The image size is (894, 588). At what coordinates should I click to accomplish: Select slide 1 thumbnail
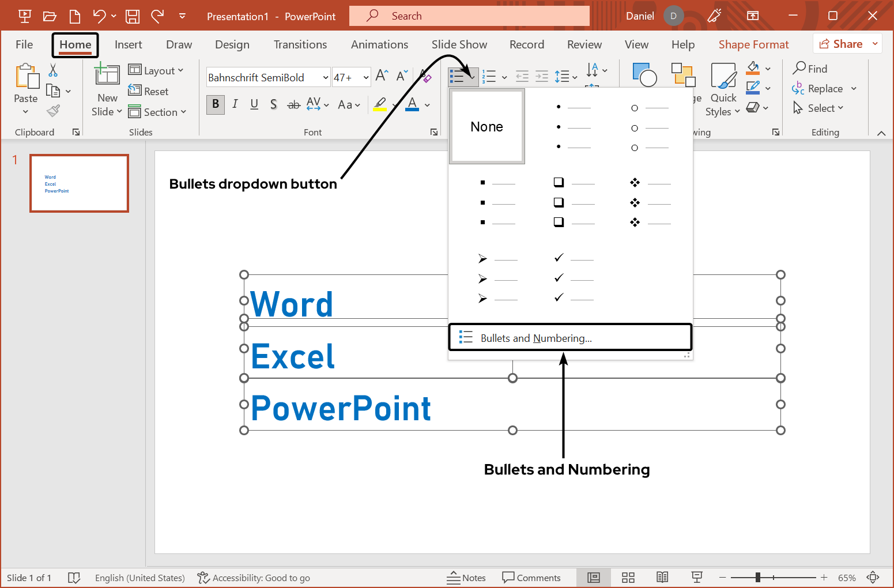(79, 183)
